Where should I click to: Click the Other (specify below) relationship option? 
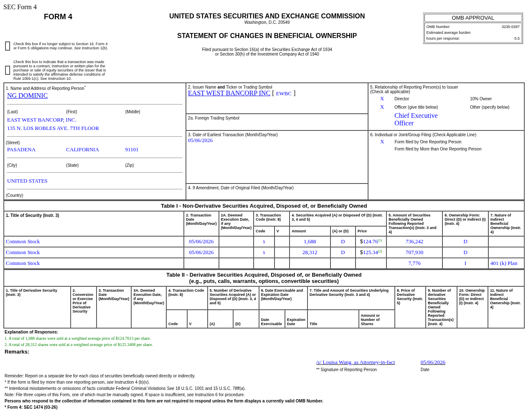pos(490,107)
